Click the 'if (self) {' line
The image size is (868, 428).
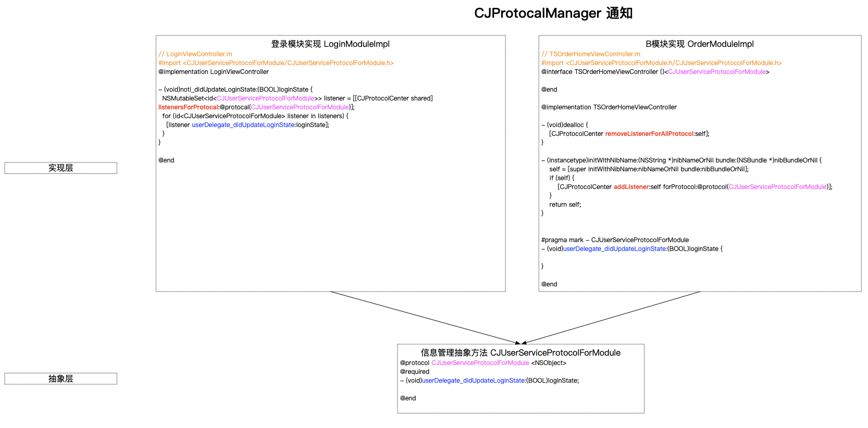(562, 178)
